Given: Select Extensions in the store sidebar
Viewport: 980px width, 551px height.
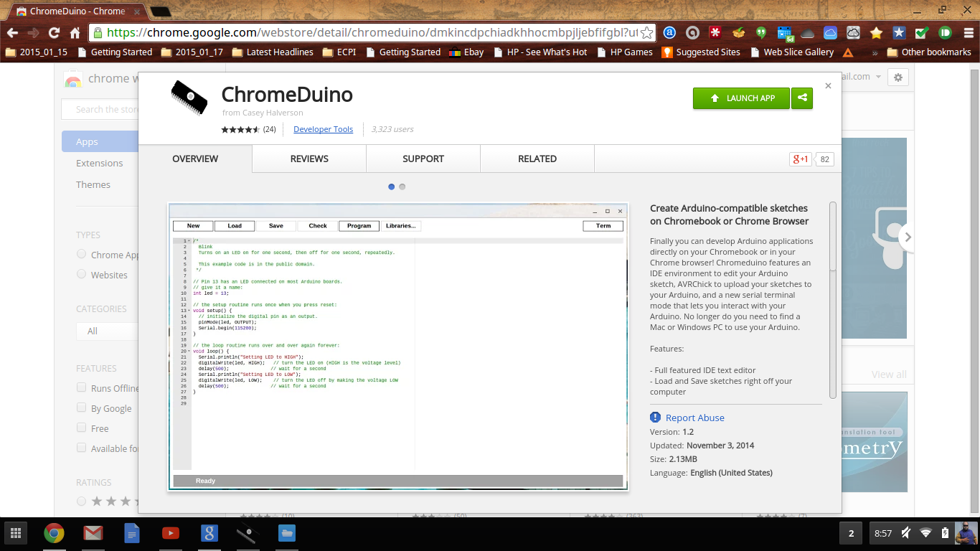Looking at the screenshot, I should tap(100, 163).
